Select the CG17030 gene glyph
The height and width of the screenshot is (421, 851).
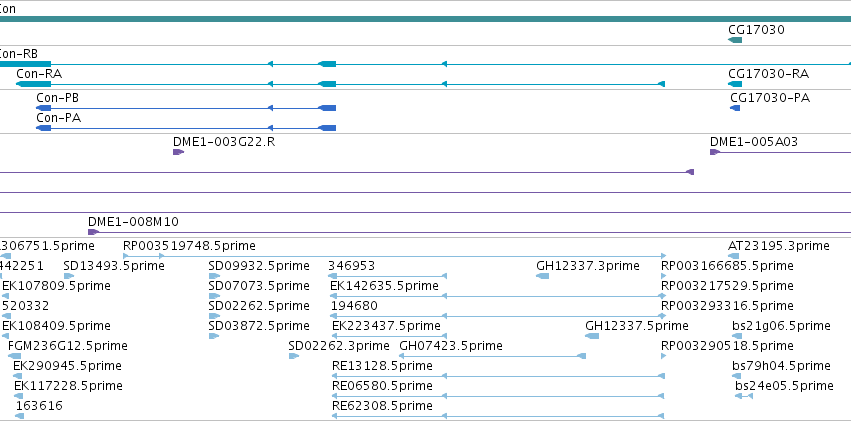point(735,40)
